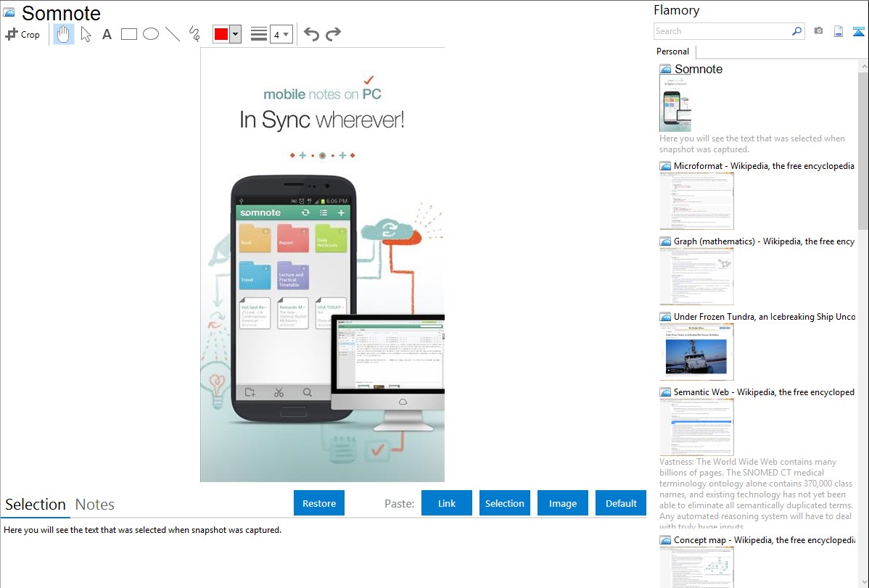869x588 pixels.
Task: Open the Personal tab
Action: 673,51
